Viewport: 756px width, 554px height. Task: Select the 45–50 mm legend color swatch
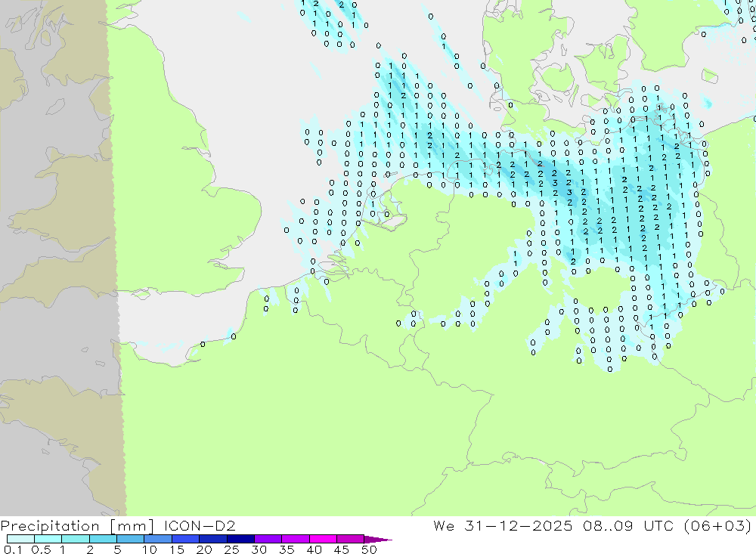click(x=351, y=539)
